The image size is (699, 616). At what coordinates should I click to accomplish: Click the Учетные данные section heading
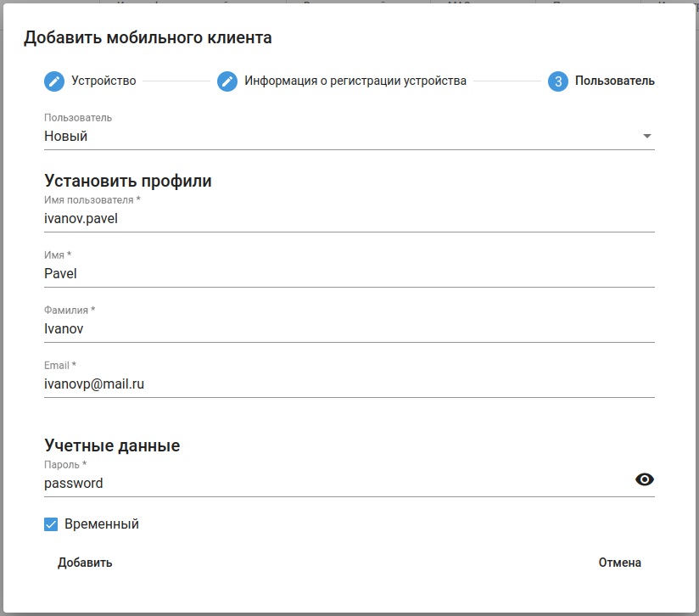112,445
